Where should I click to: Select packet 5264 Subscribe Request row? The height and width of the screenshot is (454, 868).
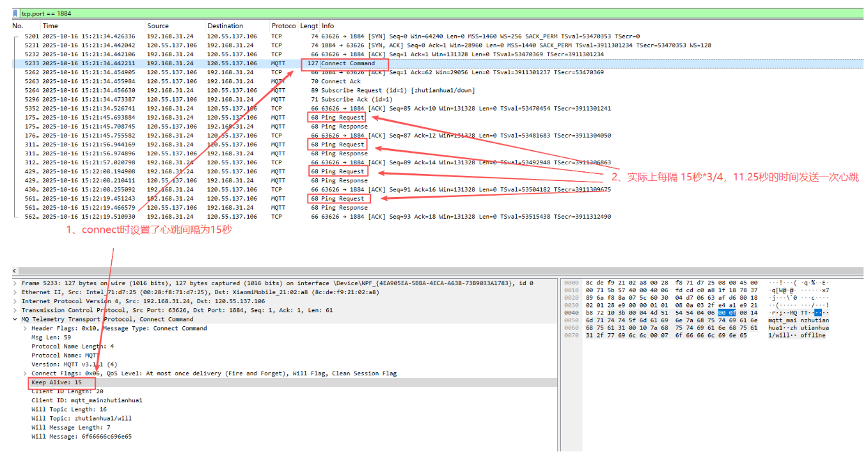click(x=437, y=90)
